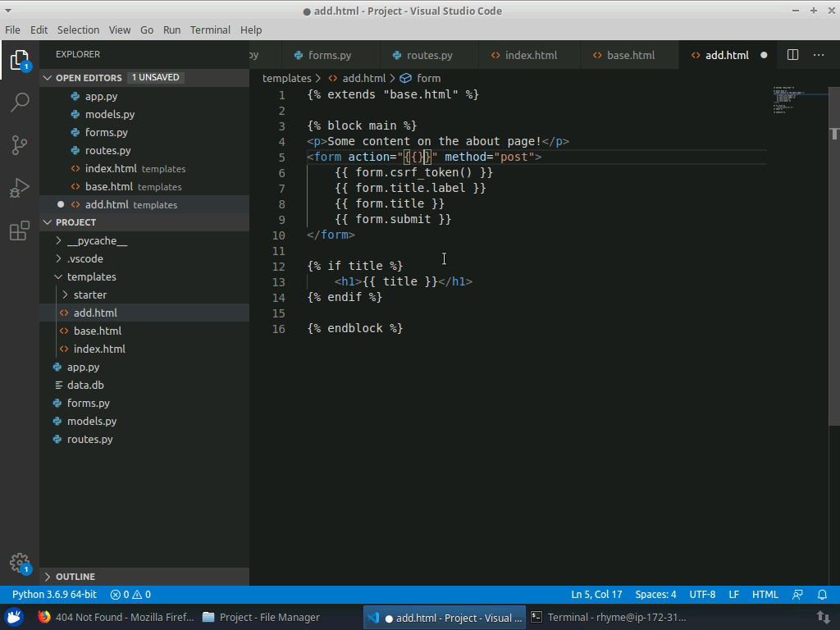Open the Selection menu
The image size is (840, 630).
click(x=78, y=30)
